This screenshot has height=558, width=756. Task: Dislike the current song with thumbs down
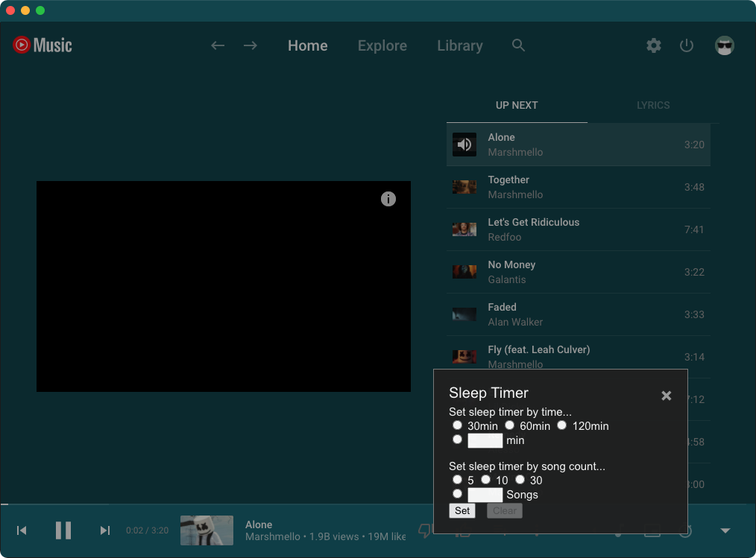[423, 530]
